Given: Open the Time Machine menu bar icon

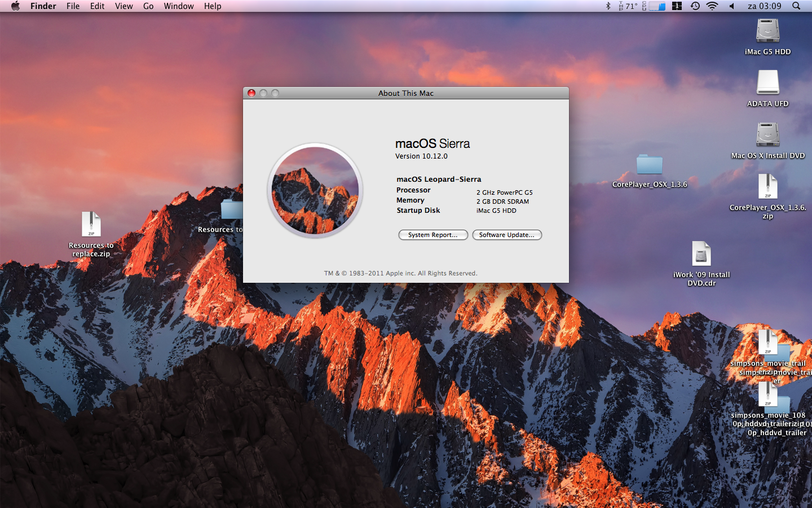Looking at the screenshot, I should click(695, 6).
